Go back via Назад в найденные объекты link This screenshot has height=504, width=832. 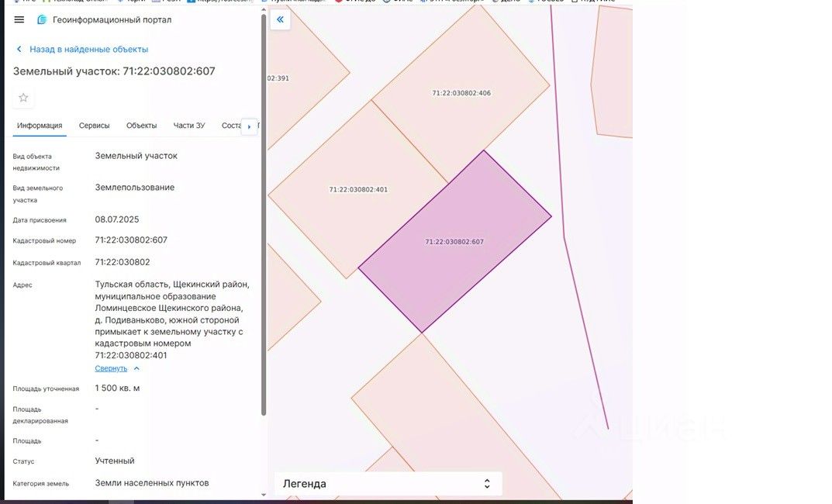coord(88,50)
